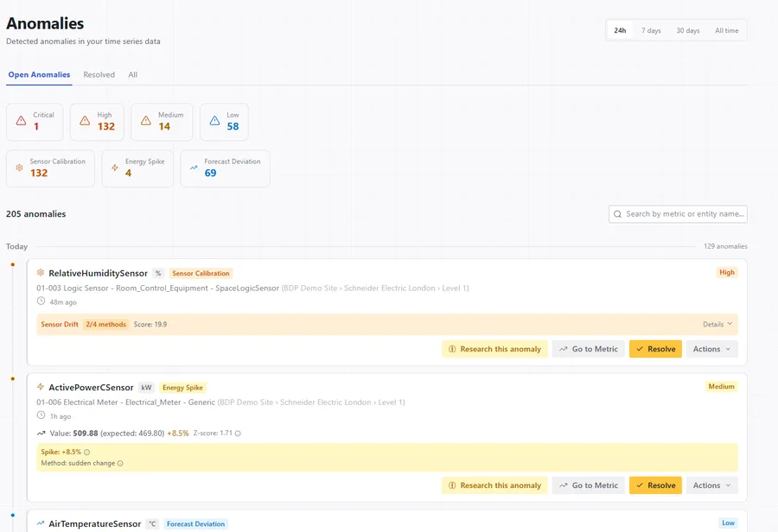This screenshot has width=778, height=532.
Task: Open the All anomalies tab
Action: (x=133, y=74)
